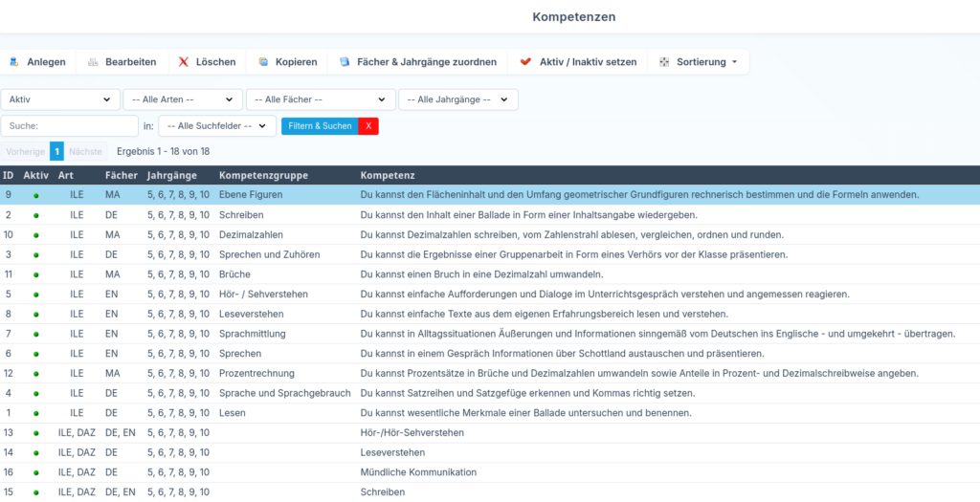The image size is (980, 502).
Task: Click the Jahrgänge column header
Action: click(x=172, y=176)
